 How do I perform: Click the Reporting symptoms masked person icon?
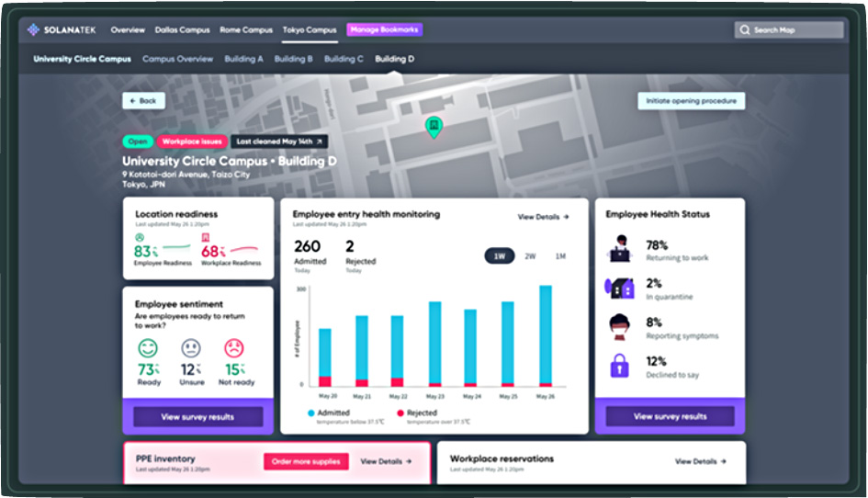620,326
